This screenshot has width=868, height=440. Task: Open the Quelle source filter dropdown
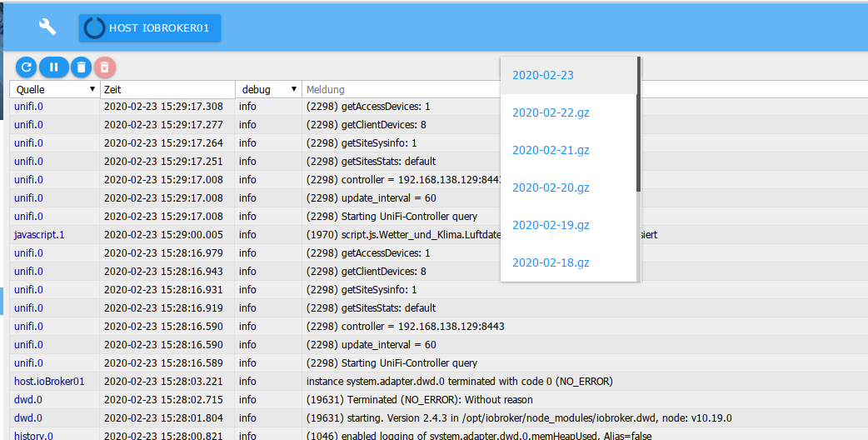click(55, 89)
